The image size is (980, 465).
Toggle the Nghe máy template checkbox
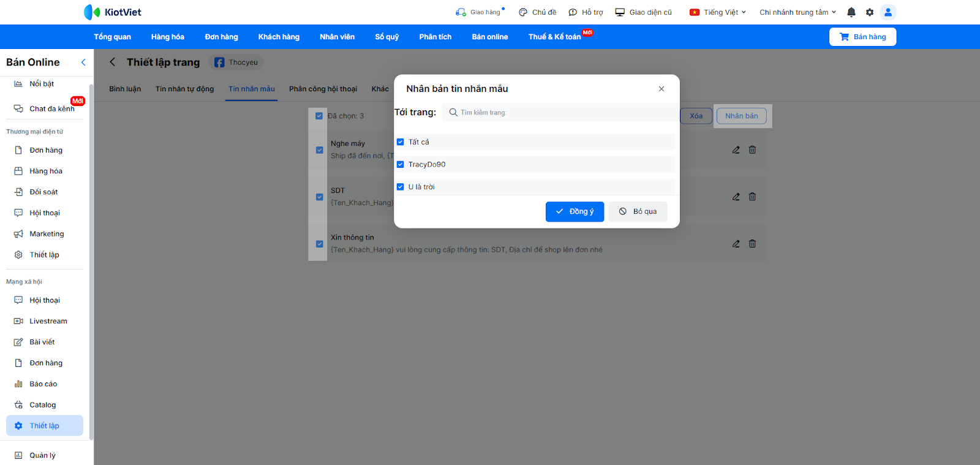pos(319,150)
